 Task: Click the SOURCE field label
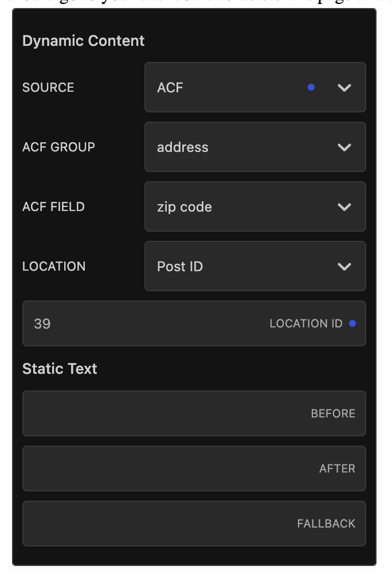pos(48,88)
